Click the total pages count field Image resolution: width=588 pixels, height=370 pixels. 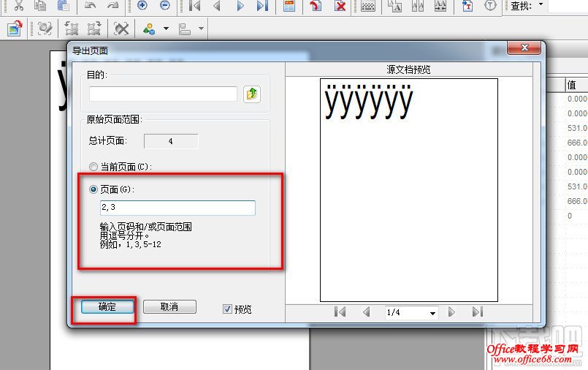tap(171, 141)
